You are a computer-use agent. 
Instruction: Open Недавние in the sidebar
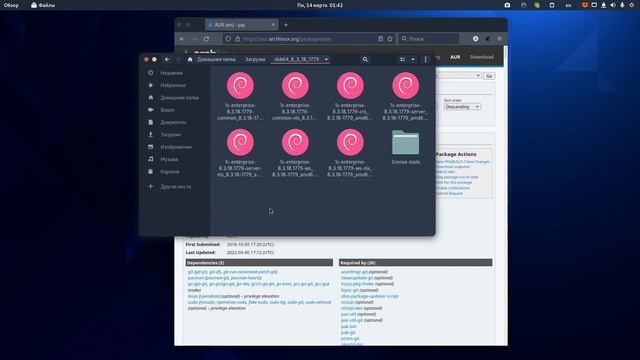coord(175,73)
